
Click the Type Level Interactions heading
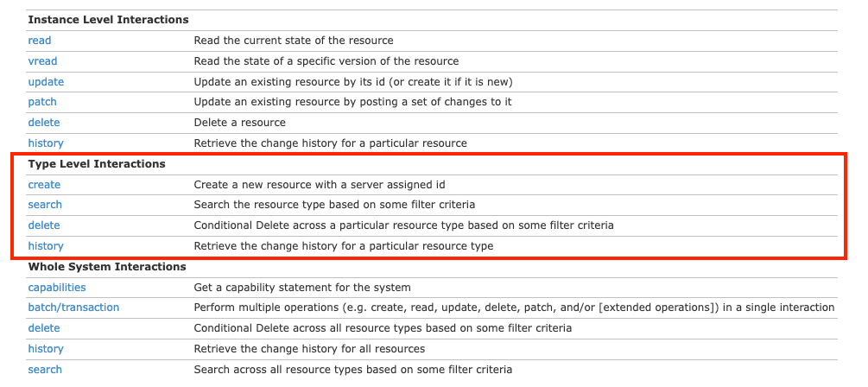97,164
